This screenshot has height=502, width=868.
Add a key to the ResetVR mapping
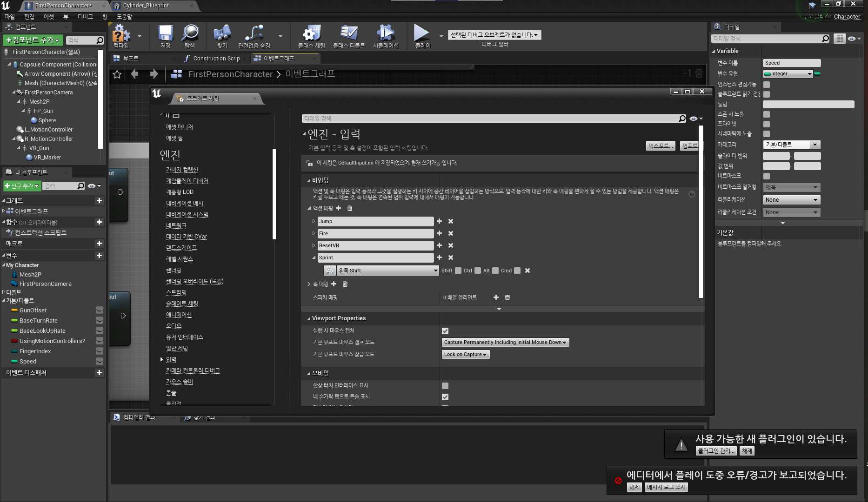point(439,245)
